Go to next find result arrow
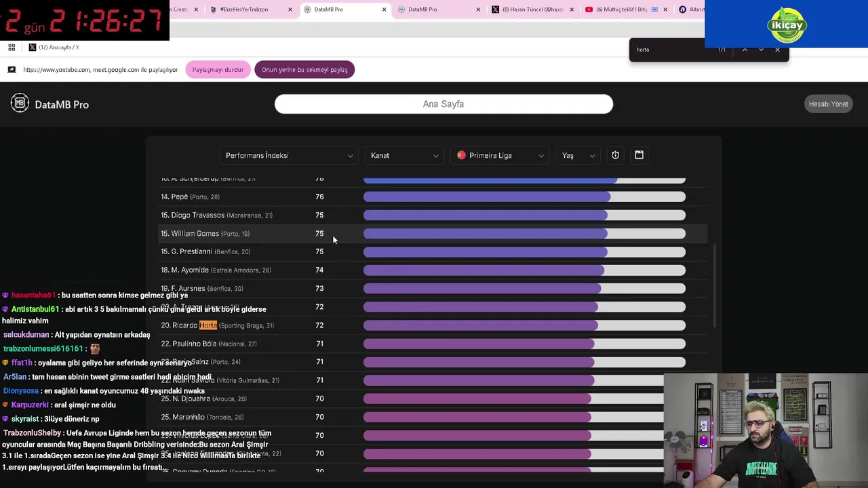Viewport: 868px width, 488px height. [x=761, y=49]
